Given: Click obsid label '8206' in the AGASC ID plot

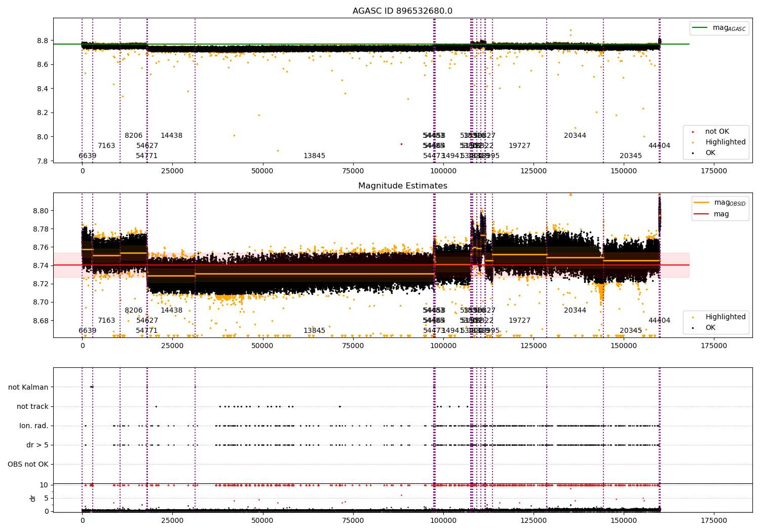Looking at the screenshot, I should point(134,136).
